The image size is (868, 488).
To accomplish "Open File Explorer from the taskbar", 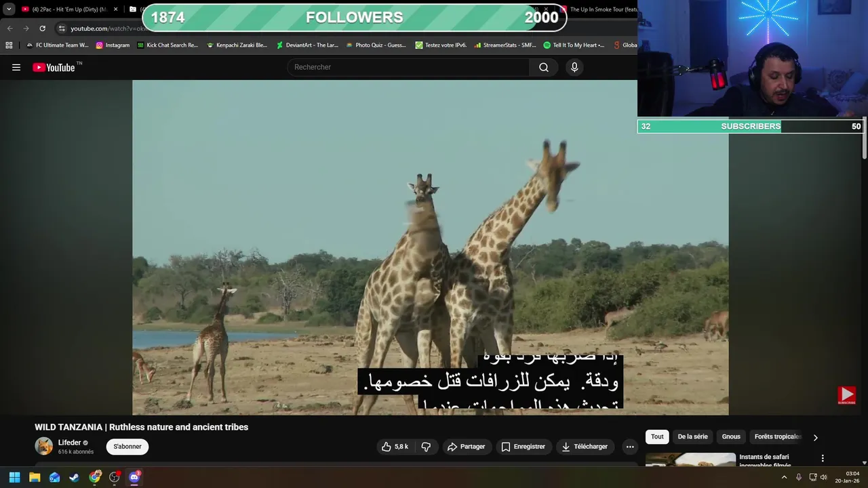I will (35, 477).
